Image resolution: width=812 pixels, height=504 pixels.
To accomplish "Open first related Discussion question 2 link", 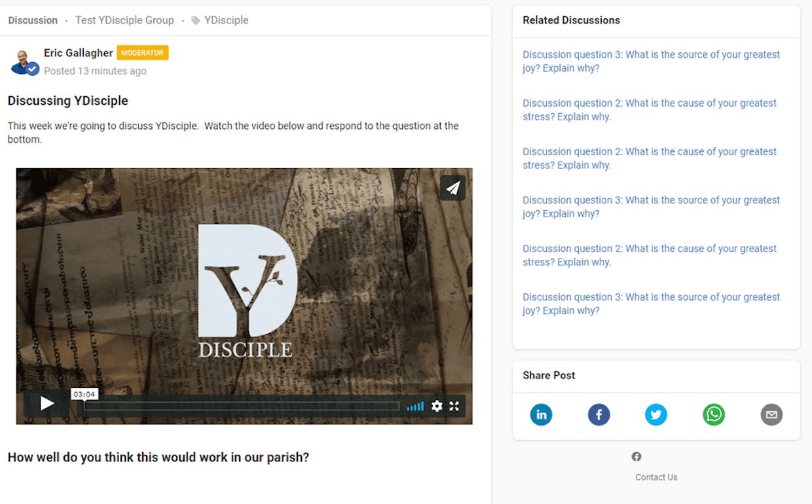I will click(650, 110).
